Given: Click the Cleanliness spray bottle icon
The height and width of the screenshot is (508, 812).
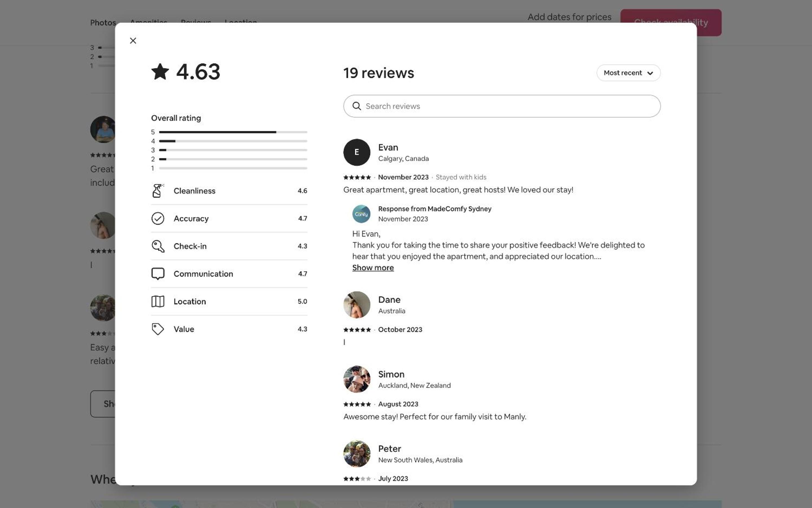Looking at the screenshot, I should pyautogui.click(x=158, y=190).
